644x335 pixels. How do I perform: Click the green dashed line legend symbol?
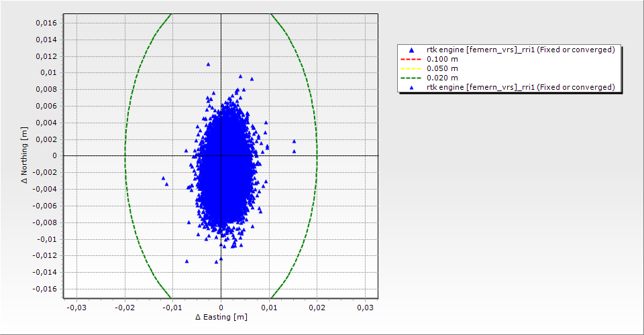click(411, 78)
